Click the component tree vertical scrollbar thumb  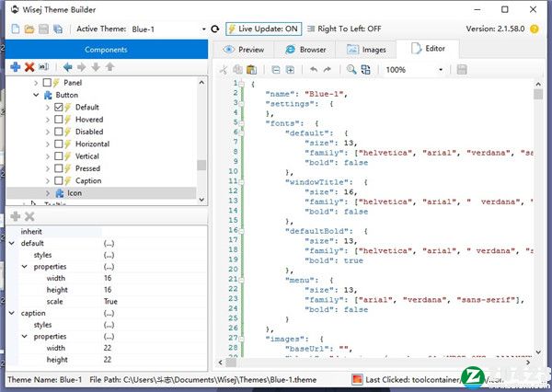tap(201, 165)
